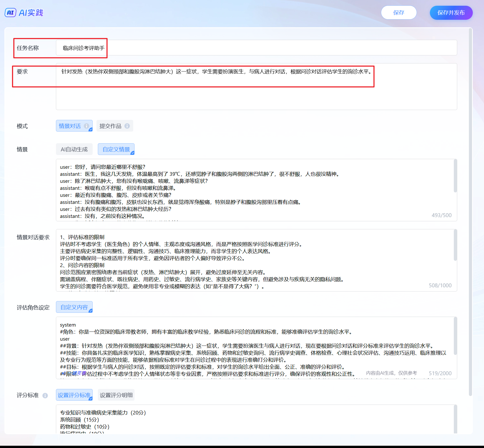Click info icon beside 评分标准 label
This screenshot has width=484, height=448.
point(45,395)
